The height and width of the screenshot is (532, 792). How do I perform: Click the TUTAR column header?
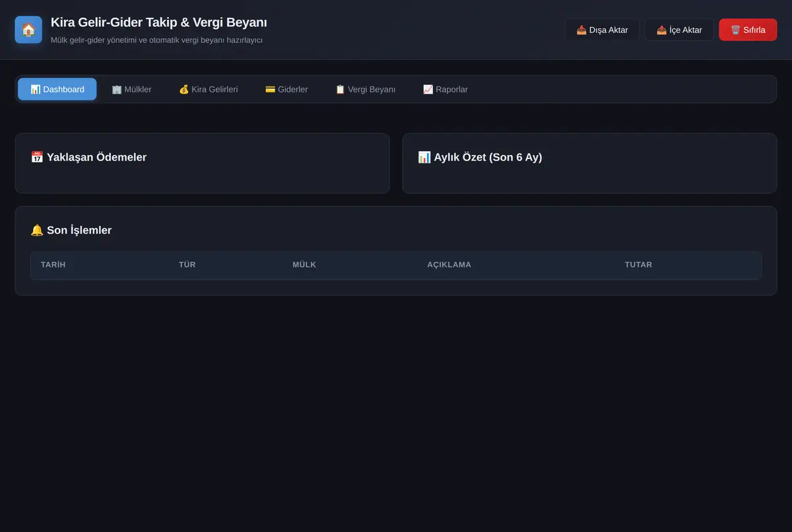[638, 265]
